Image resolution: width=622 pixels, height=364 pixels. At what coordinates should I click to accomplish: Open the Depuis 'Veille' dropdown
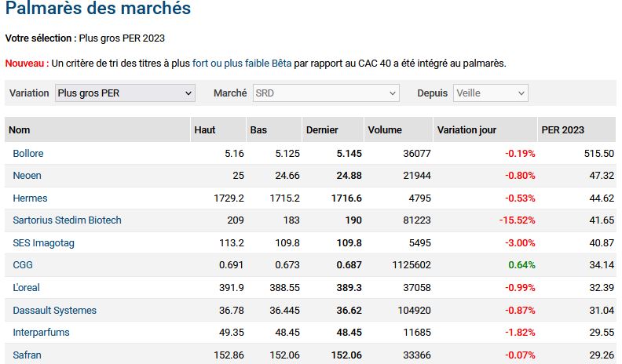491,93
